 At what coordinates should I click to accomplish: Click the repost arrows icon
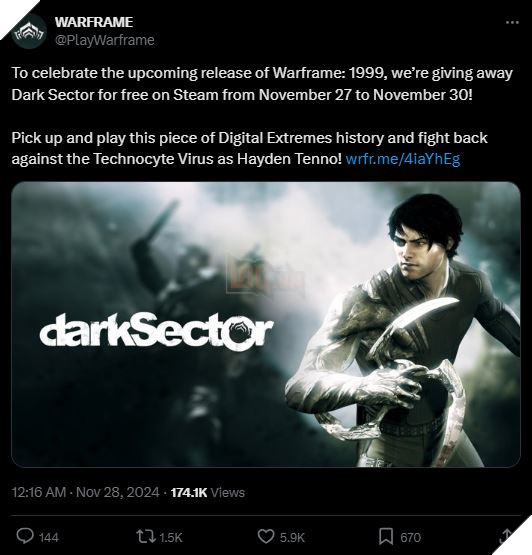pyautogui.click(x=146, y=537)
